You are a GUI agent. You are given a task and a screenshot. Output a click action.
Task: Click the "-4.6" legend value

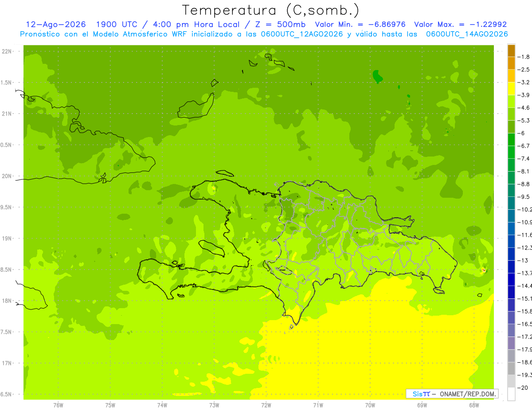[x=524, y=108]
